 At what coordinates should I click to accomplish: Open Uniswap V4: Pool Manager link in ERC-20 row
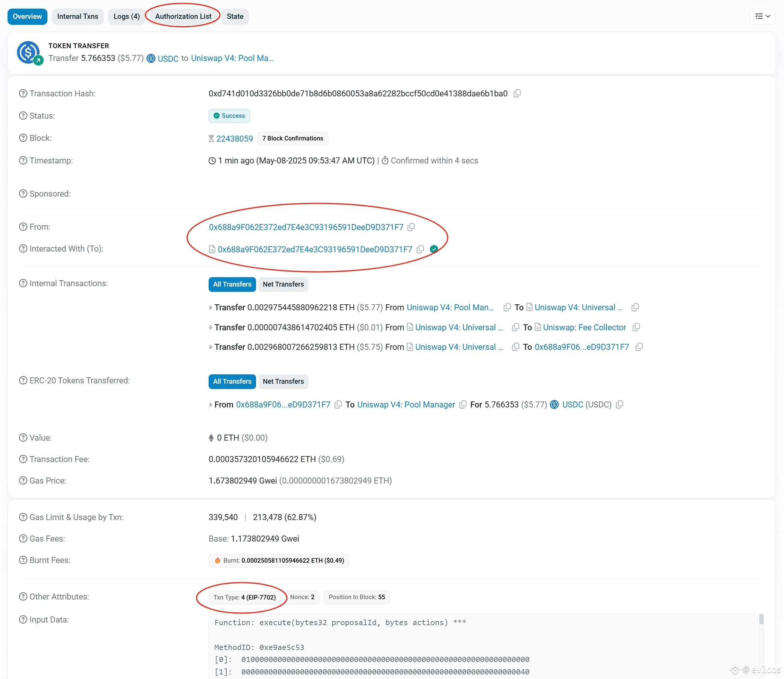(x=406, y=405)
